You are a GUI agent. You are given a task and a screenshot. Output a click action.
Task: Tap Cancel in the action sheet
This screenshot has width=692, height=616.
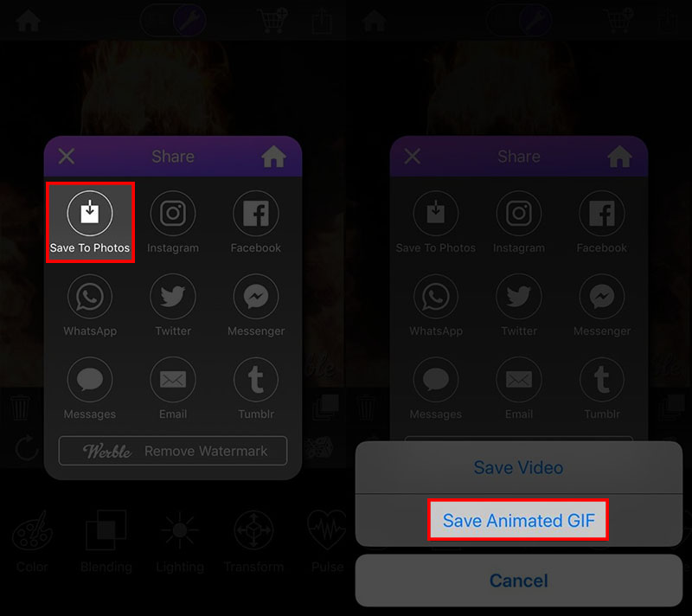[x=518, y=581]
